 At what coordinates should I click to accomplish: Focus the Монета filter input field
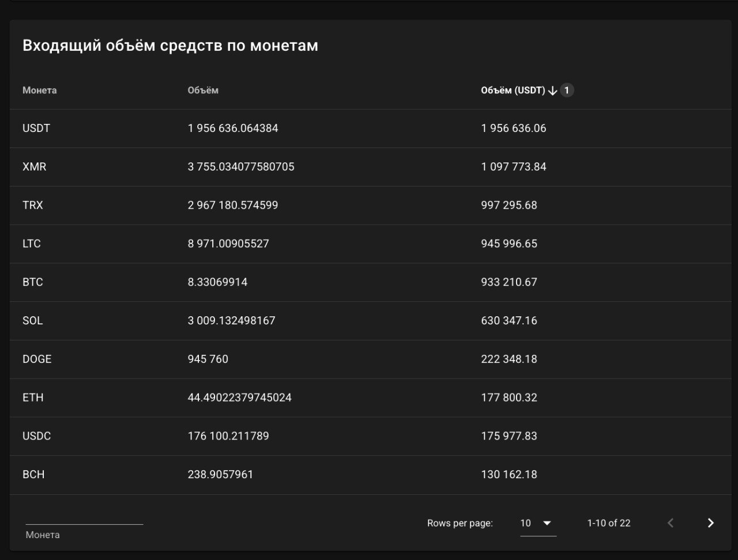point(84,517)
